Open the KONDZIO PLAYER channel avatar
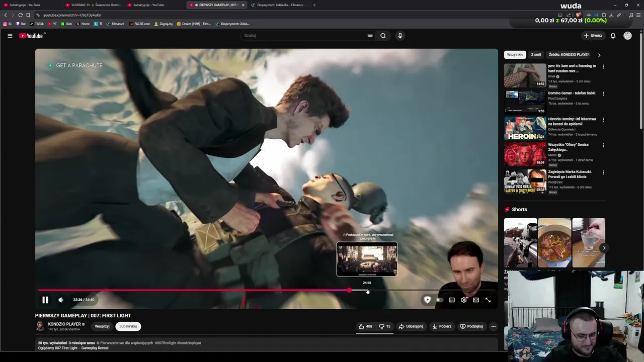 (x=40, y=326)
